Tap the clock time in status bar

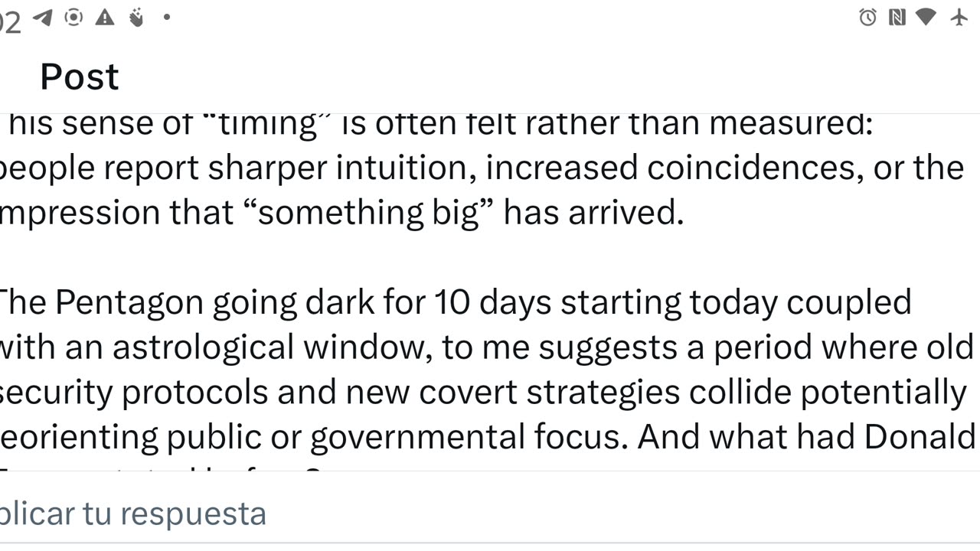click(x=11, y=22)
